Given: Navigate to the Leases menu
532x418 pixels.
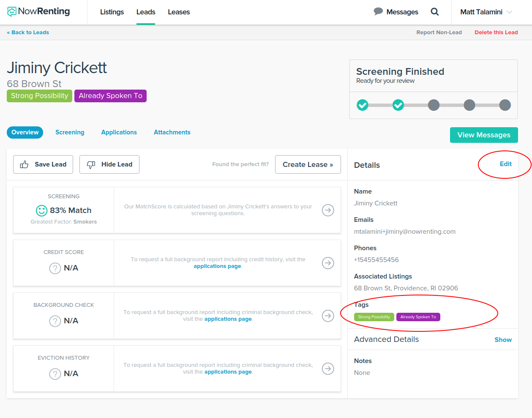Looking at the screenshot, I should click(179, 12).
